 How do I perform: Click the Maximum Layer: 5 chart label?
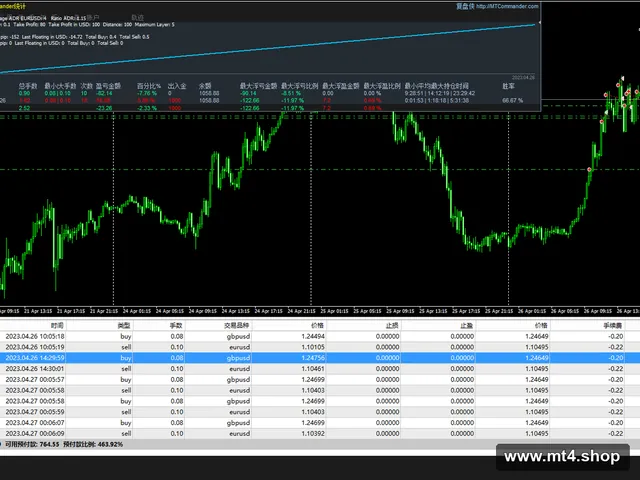point(154,24)
